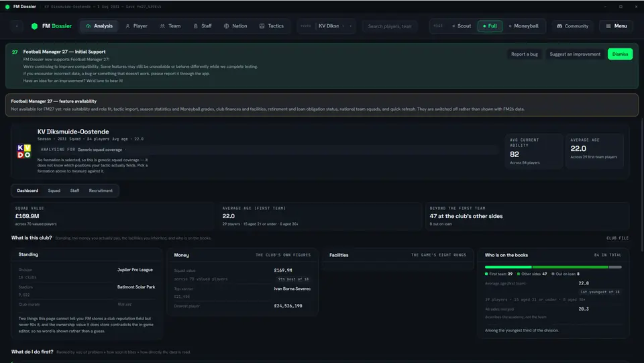Screen dimensions: 644x363
Task: Focus the Search players field
Action: point(389,26)
